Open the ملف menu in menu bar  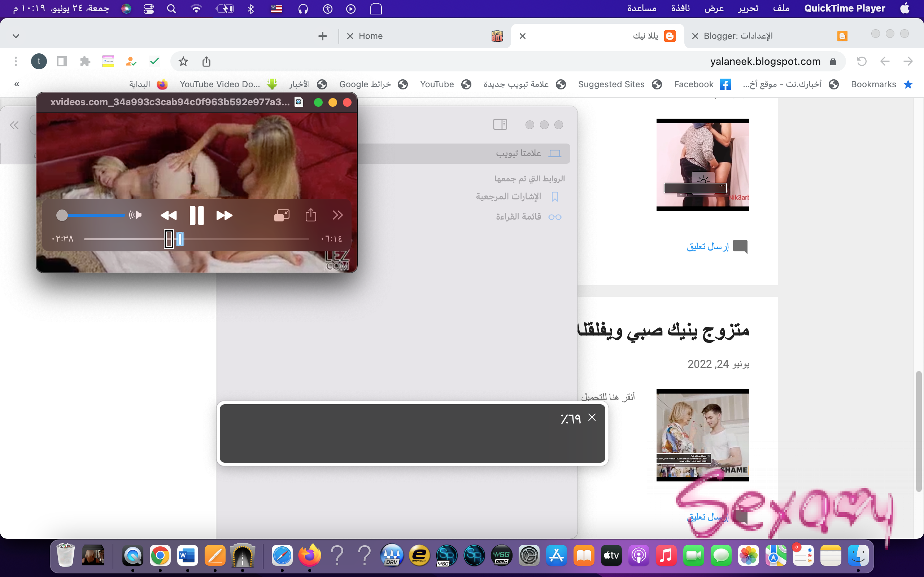781,8
